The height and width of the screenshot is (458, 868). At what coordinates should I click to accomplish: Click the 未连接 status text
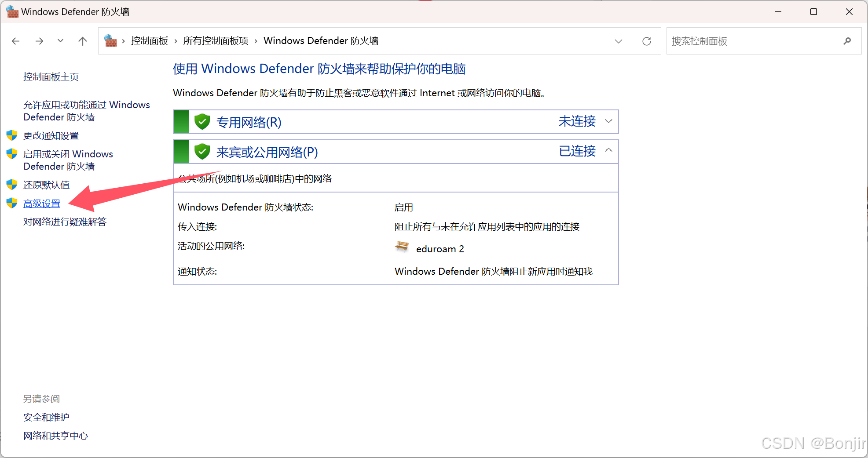(577, 121)
